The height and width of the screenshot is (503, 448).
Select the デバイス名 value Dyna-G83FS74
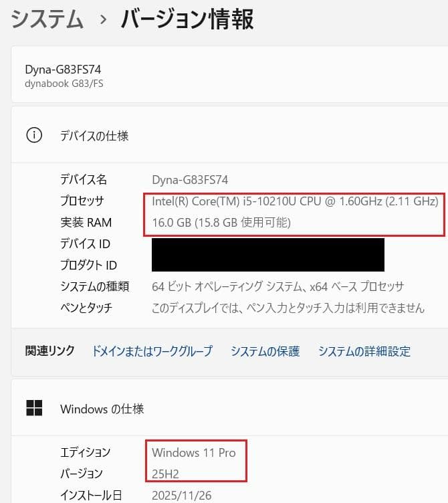pos(190,180)
